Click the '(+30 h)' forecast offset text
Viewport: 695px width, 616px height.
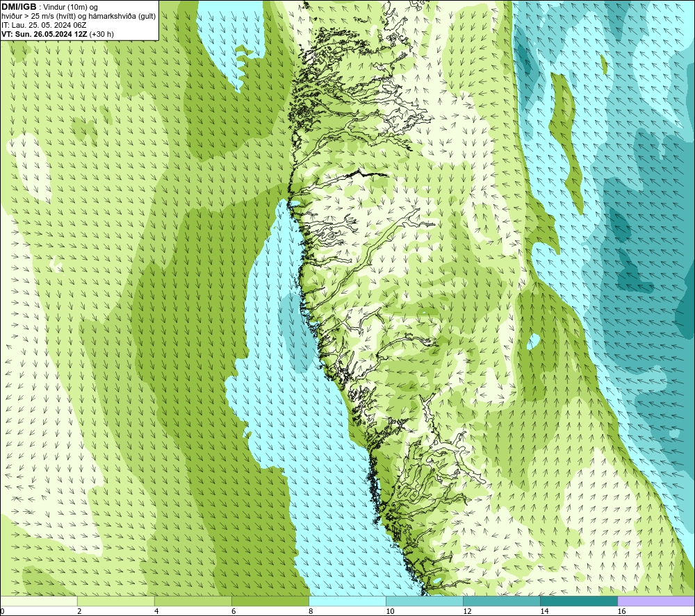click(x=101, y=34)
